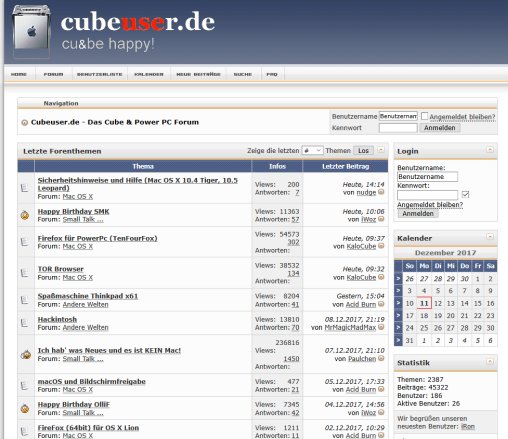508x439 pixels.
Task: Open the Neue Beiträge menu item
Action: pos(198,74)
